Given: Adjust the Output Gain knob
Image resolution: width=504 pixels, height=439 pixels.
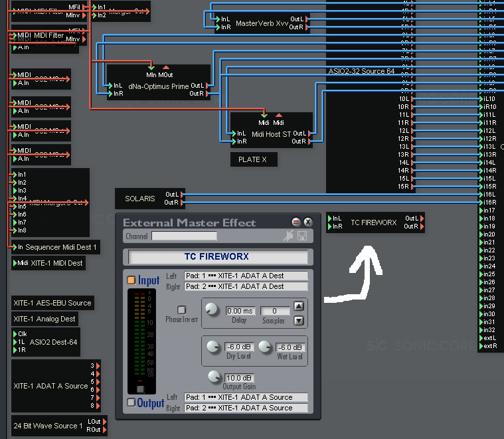Looking at the screenshot, I should click(214, 377).
